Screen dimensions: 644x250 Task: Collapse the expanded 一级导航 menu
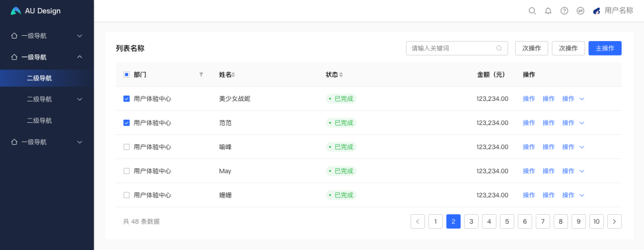79,57
